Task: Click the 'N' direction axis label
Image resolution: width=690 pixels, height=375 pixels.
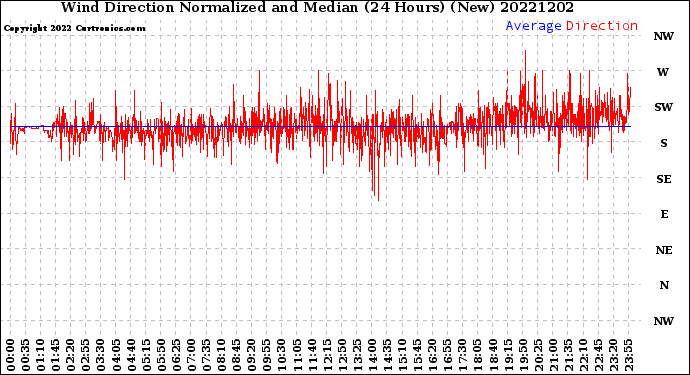Action: [664, 285]
